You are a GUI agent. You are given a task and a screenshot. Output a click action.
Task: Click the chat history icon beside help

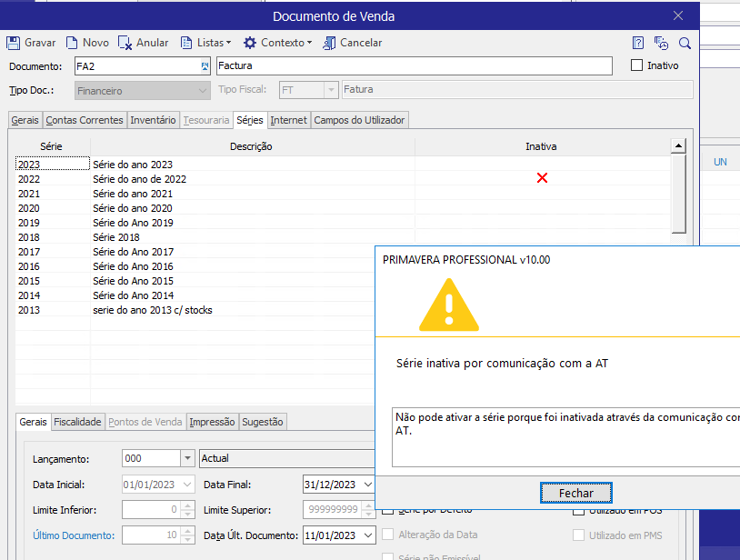point(662,43)
